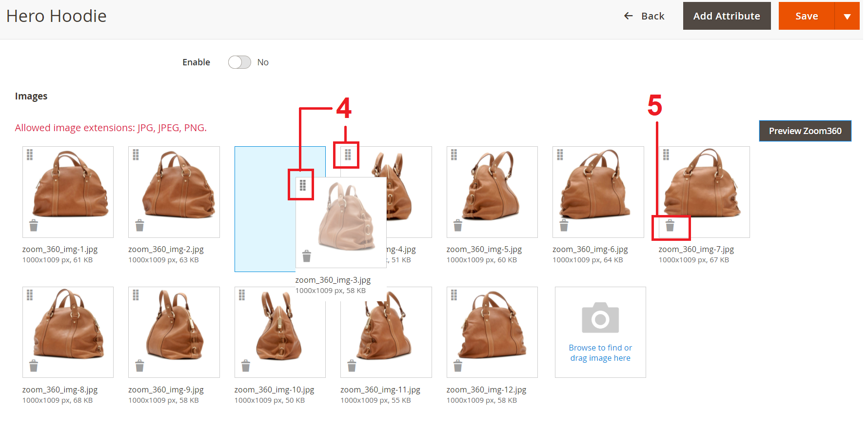868x430 pixels.
Task: Click trash icon on zoom_360_img-2.jpg
Action: pos(139,226)
